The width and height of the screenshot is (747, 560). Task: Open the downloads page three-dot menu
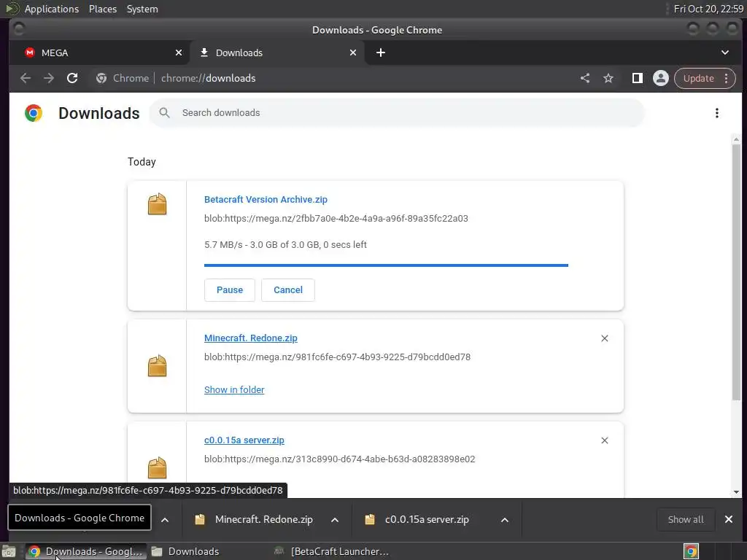click(716, 113)
